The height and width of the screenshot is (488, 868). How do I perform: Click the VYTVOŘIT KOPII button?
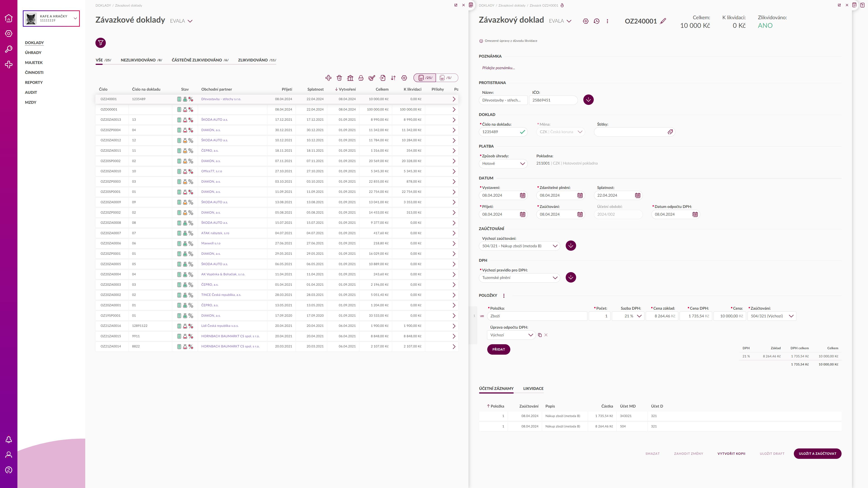731,454
